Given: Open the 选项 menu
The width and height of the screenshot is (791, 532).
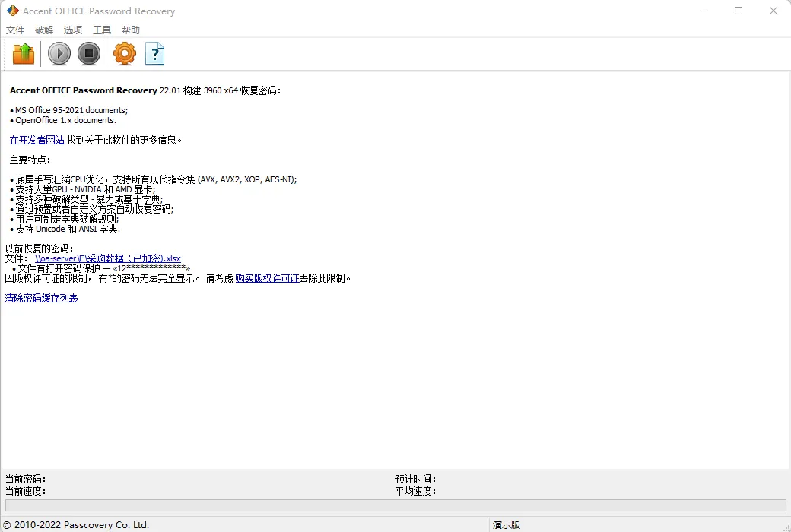Looking at the screenshot, I should click(73, 30).
